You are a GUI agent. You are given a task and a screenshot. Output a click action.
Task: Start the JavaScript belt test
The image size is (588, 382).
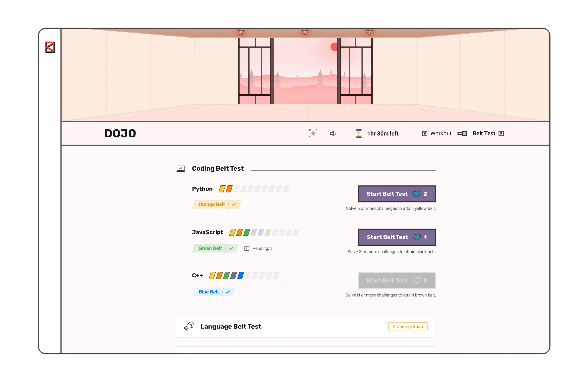coord(397,237)
